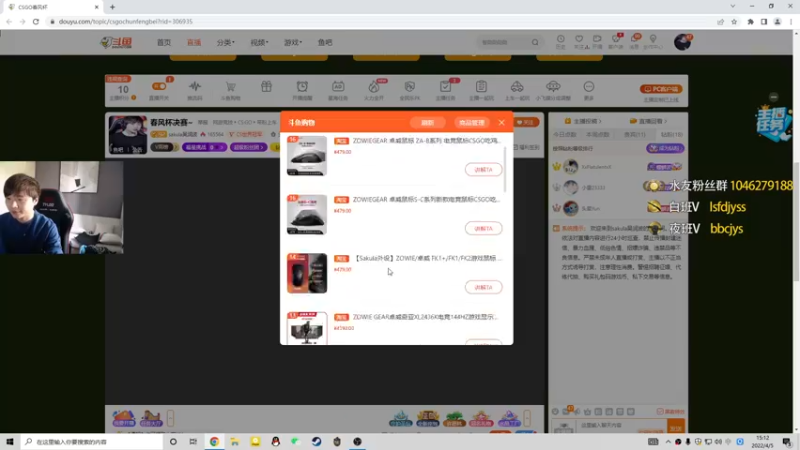Open the user avatar in header
This screenshot has height=450, width=800.
[x=682, y=42]
